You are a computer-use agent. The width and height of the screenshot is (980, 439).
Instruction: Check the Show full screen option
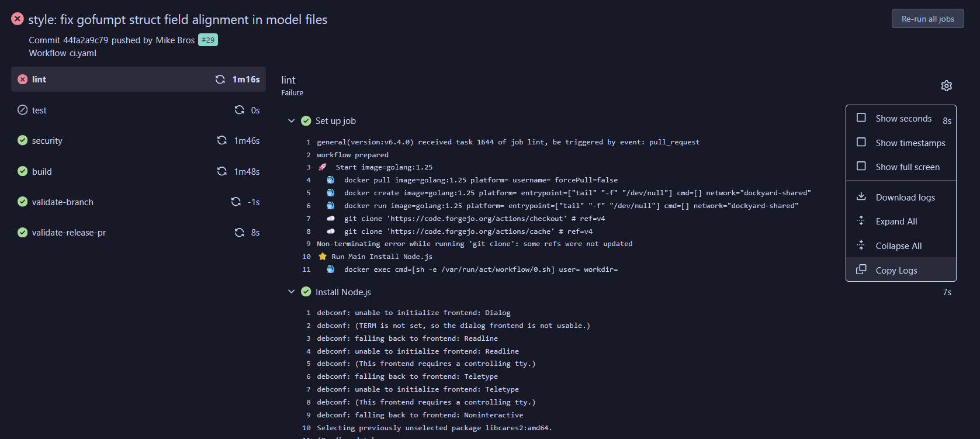coord(861,167)
